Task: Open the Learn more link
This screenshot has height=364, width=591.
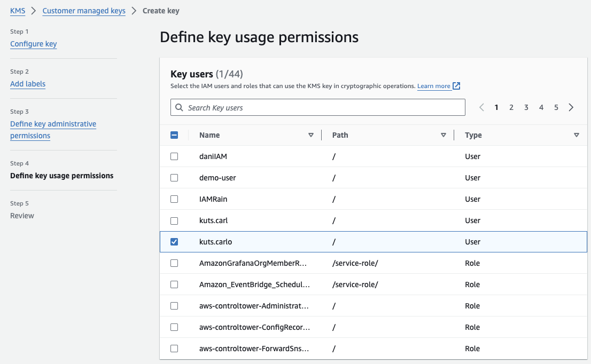Action: (x=433, y=86)
